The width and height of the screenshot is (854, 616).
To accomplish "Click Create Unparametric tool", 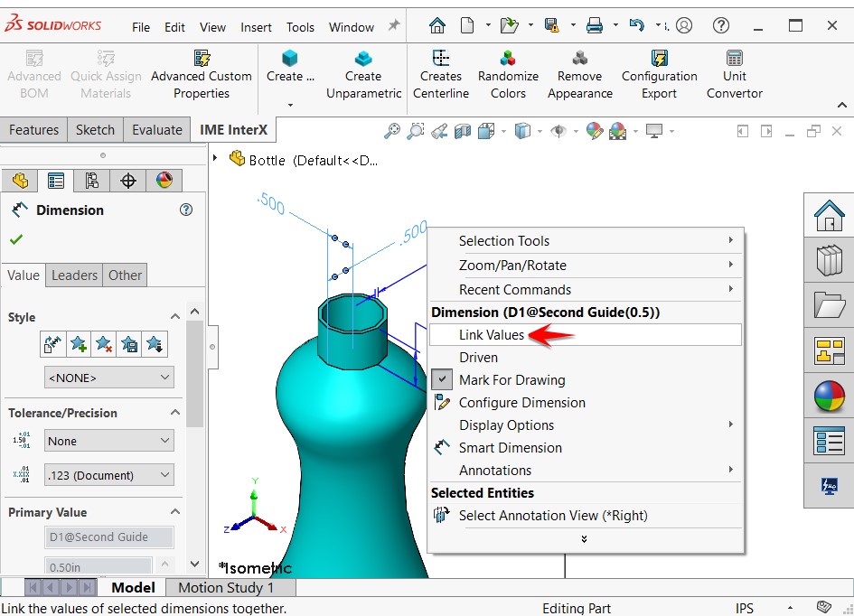I will (x=363, y=75).
